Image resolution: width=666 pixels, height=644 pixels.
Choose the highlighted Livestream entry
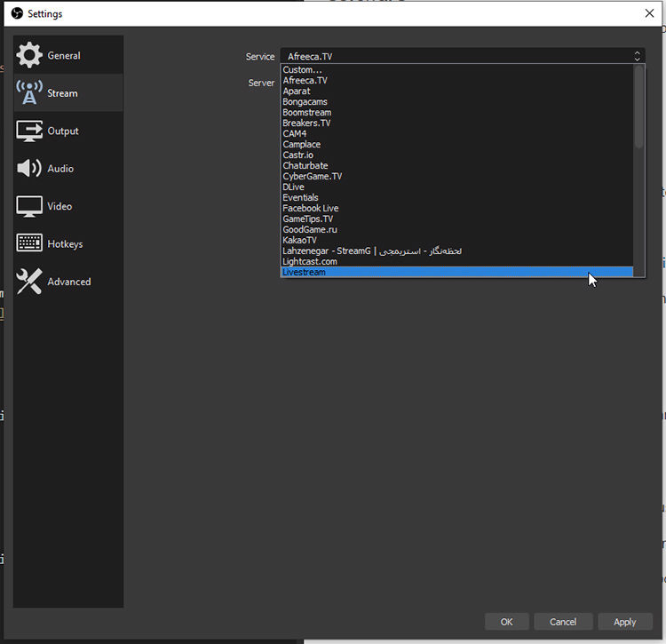(x=457, y=272)
